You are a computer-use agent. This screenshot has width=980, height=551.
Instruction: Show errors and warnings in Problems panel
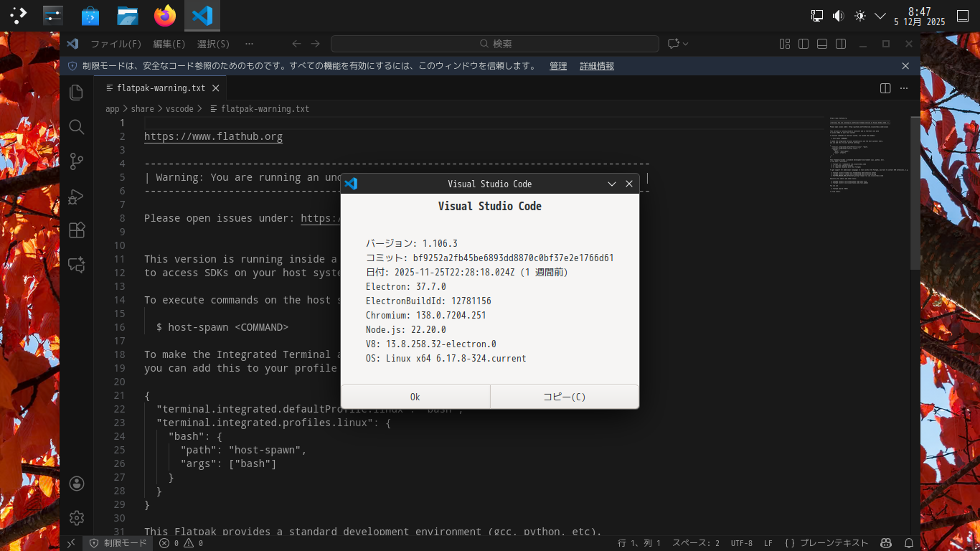coord(182,543)
